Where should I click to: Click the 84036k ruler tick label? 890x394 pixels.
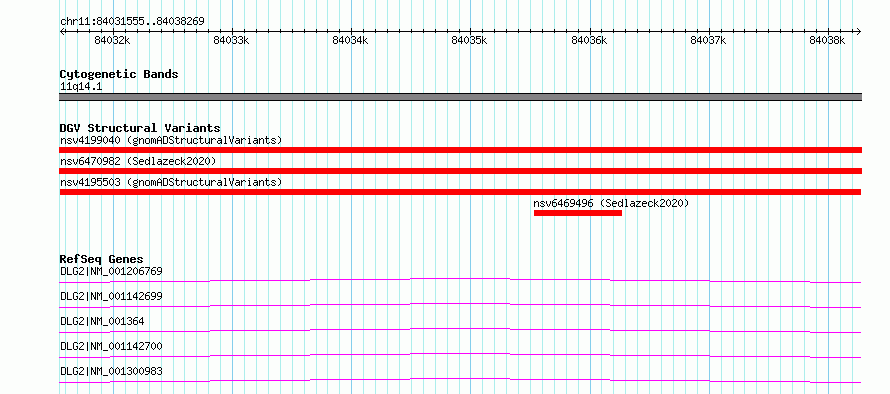coord(590,40)
